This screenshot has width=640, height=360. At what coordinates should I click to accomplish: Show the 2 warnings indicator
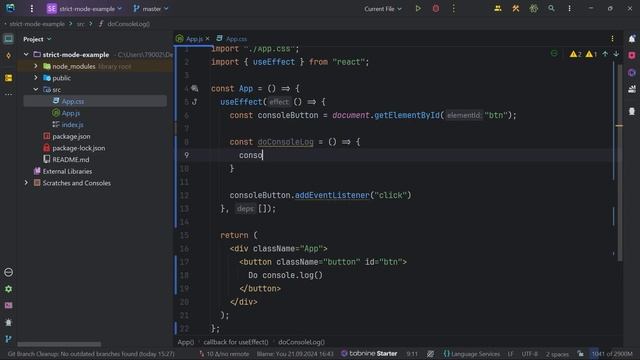tap(576, 54)
